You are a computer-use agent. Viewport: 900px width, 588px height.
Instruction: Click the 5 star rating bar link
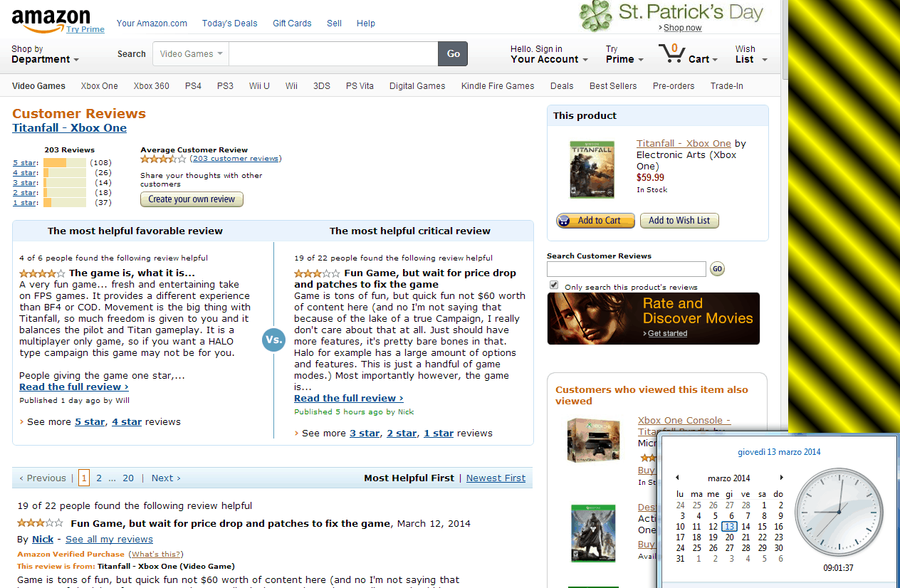click(25, 163)
